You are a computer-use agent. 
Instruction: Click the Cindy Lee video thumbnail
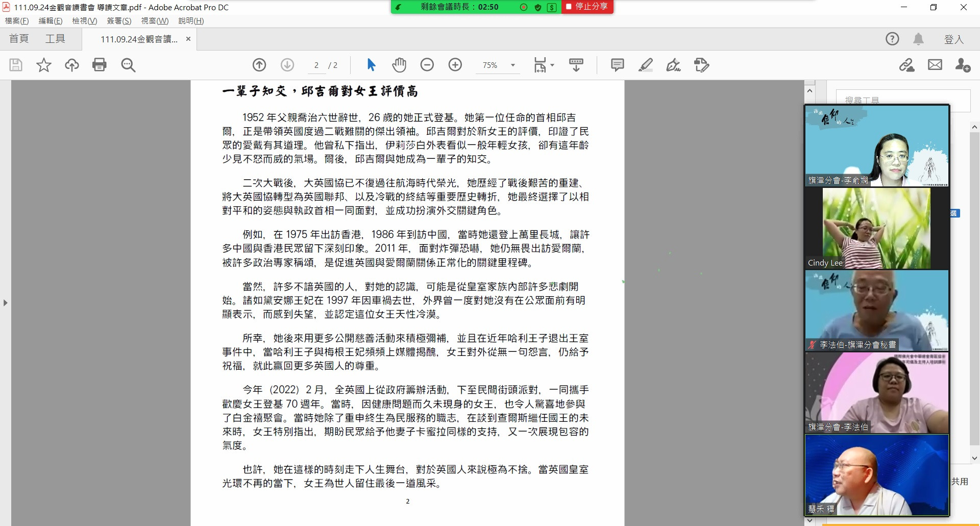tap(876, 228)
